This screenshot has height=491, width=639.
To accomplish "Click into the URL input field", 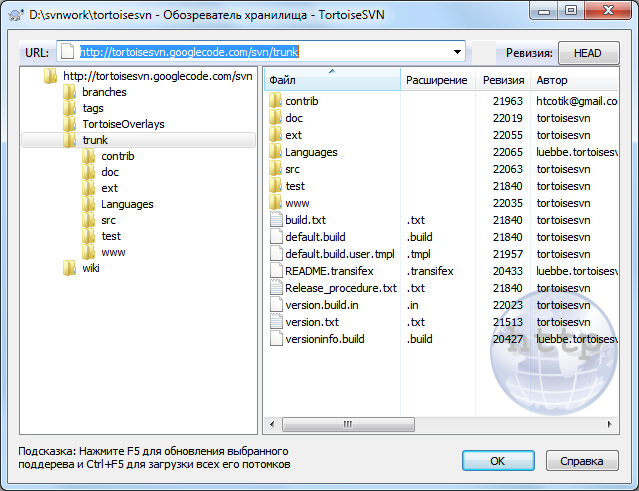I will [261, 51].
